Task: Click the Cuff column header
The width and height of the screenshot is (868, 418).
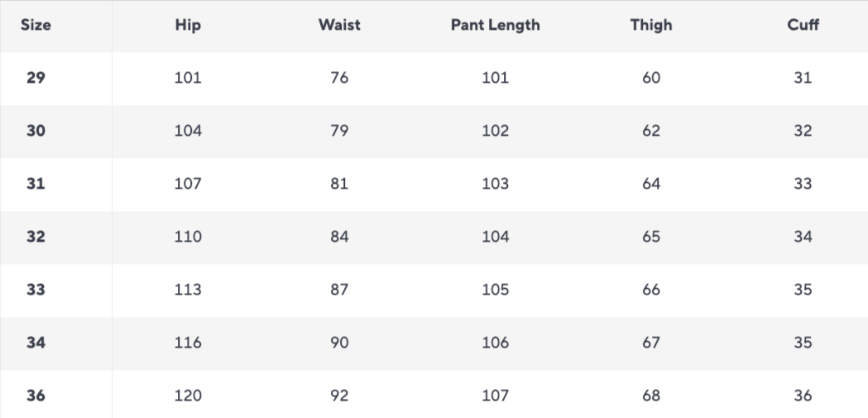Action: click(x=803, y=25)
